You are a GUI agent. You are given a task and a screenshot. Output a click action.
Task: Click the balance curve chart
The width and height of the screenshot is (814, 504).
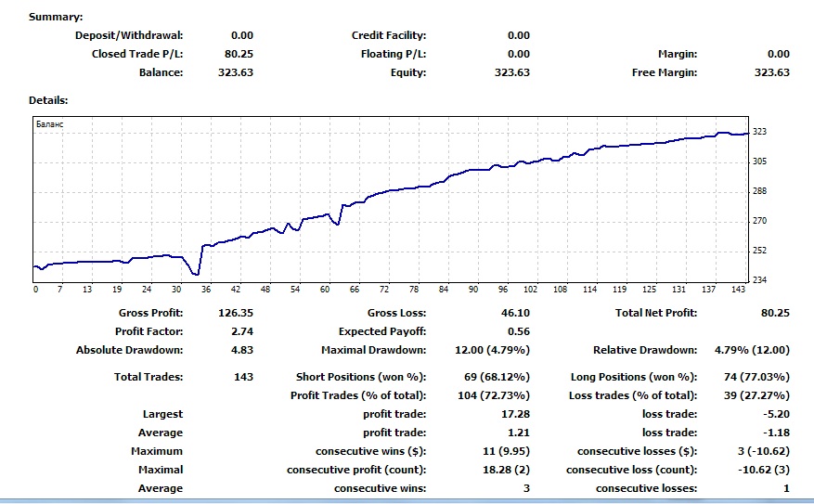391,200
